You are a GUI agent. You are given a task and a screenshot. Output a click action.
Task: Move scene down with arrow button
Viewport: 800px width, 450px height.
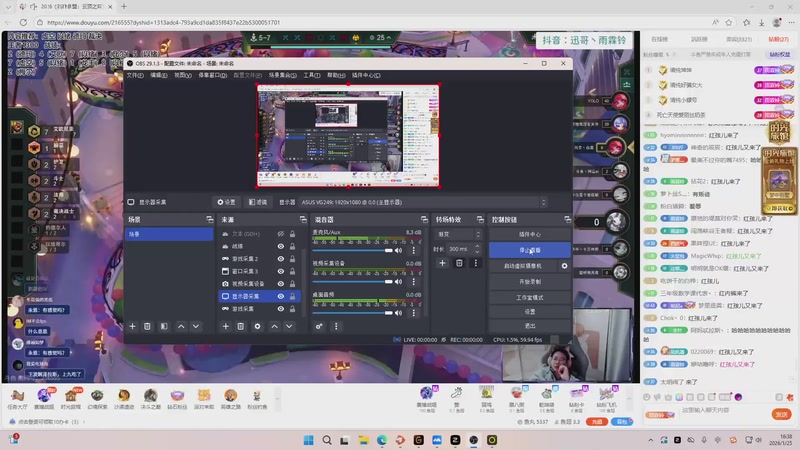196,327
